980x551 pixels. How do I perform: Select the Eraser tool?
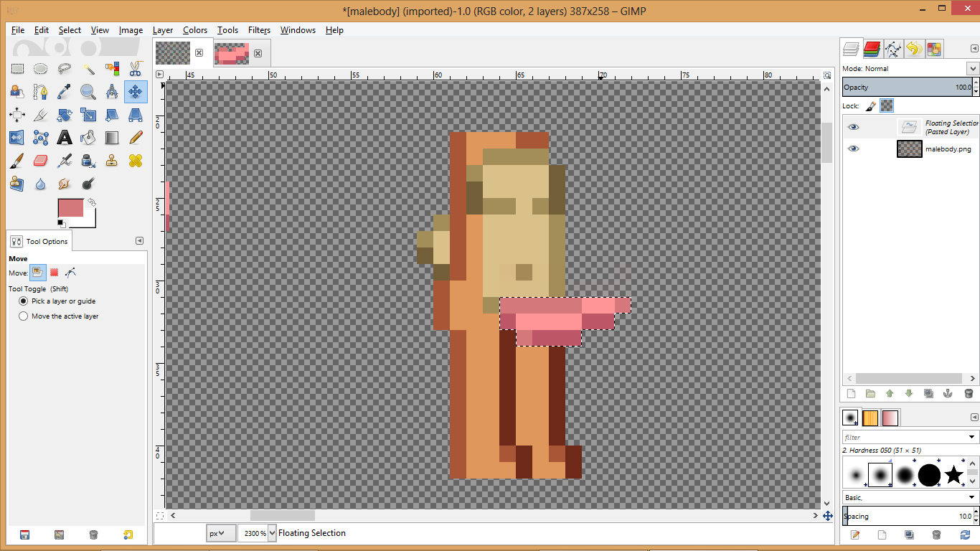(41, 160)
